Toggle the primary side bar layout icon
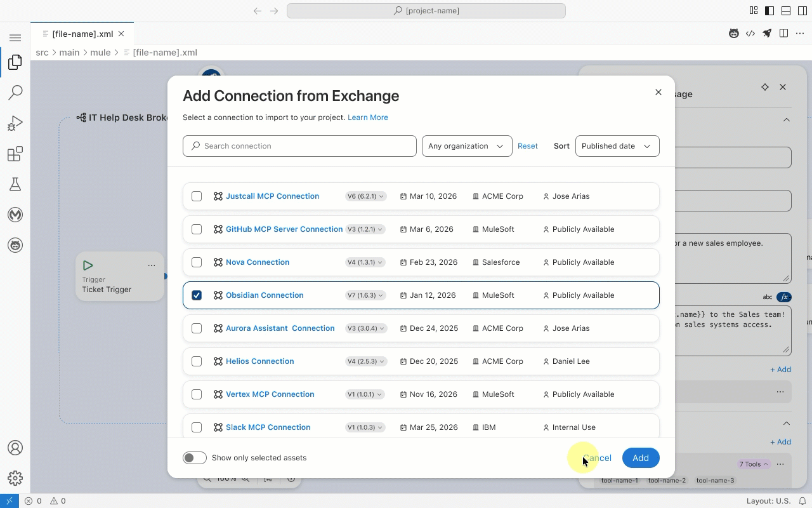 point(769,11)
